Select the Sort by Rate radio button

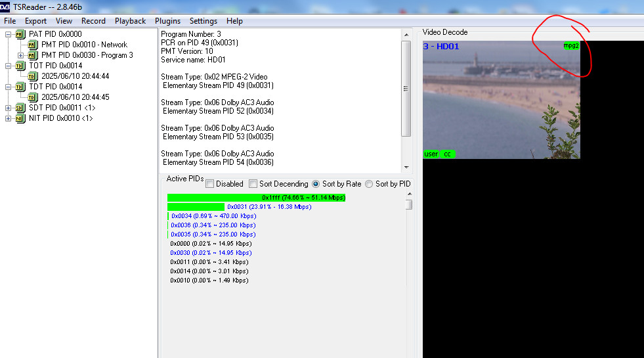315,184
